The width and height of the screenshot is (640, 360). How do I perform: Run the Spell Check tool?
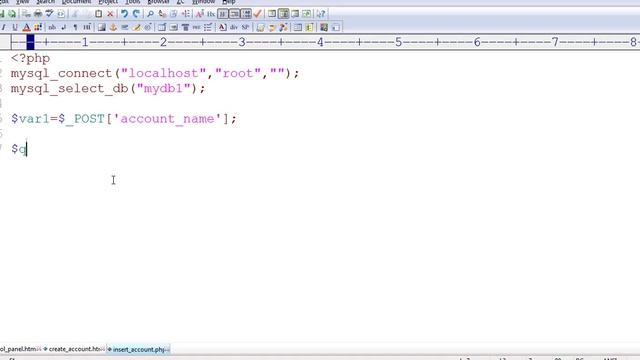pyautogui.click(x=49, y=14)
